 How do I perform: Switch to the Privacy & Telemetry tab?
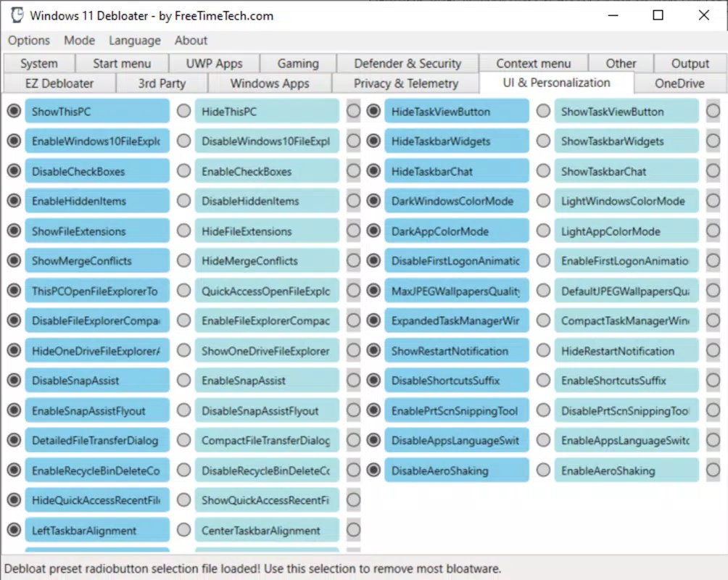(x=406, y=83)
